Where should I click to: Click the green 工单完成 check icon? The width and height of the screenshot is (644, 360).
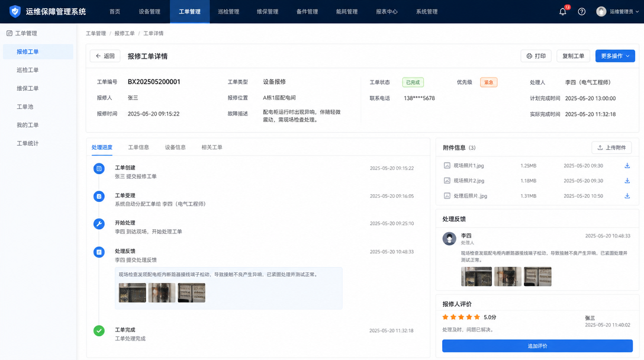[99, 330]
